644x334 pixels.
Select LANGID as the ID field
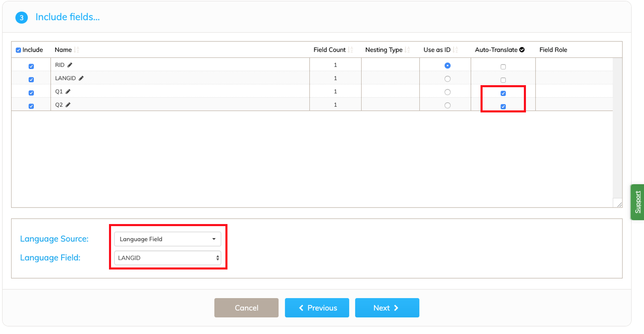pyautogui.click(x=447, y=79)
